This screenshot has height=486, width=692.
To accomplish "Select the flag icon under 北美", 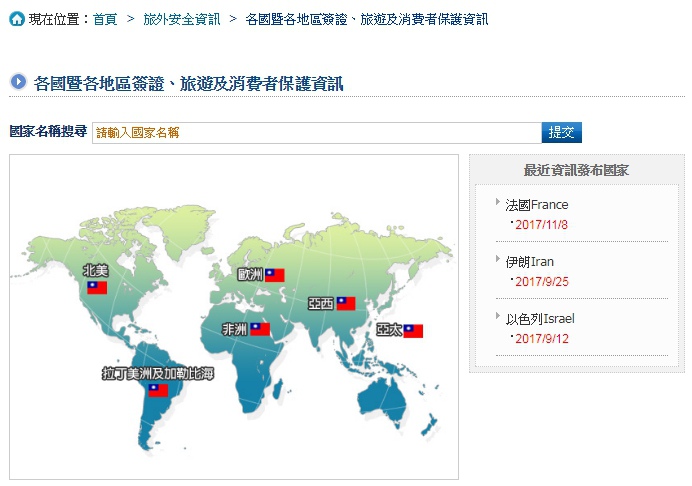I will pos(97,288).
